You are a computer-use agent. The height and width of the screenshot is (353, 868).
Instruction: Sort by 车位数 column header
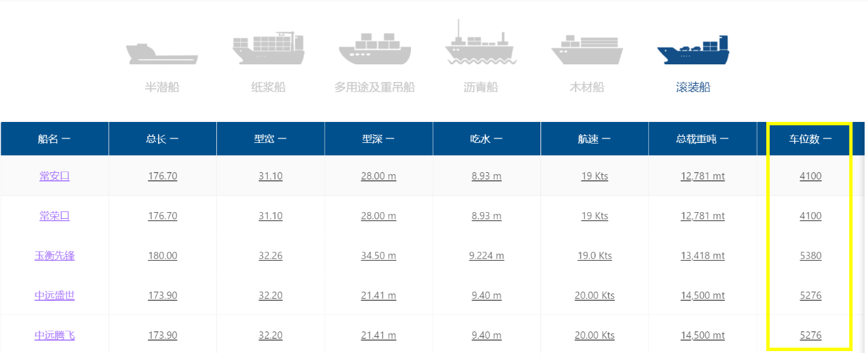point(810,139)
